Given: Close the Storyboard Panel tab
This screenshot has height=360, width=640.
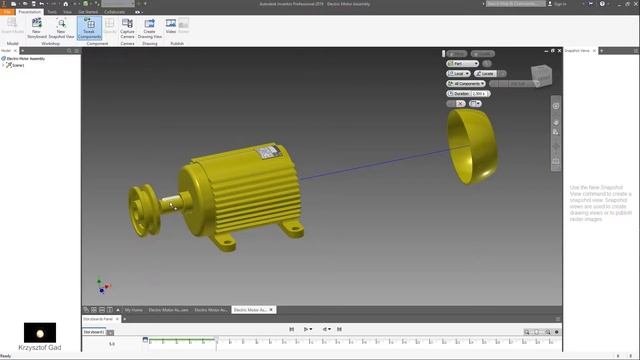Looking at the screenshot, I should pos(117,319).
